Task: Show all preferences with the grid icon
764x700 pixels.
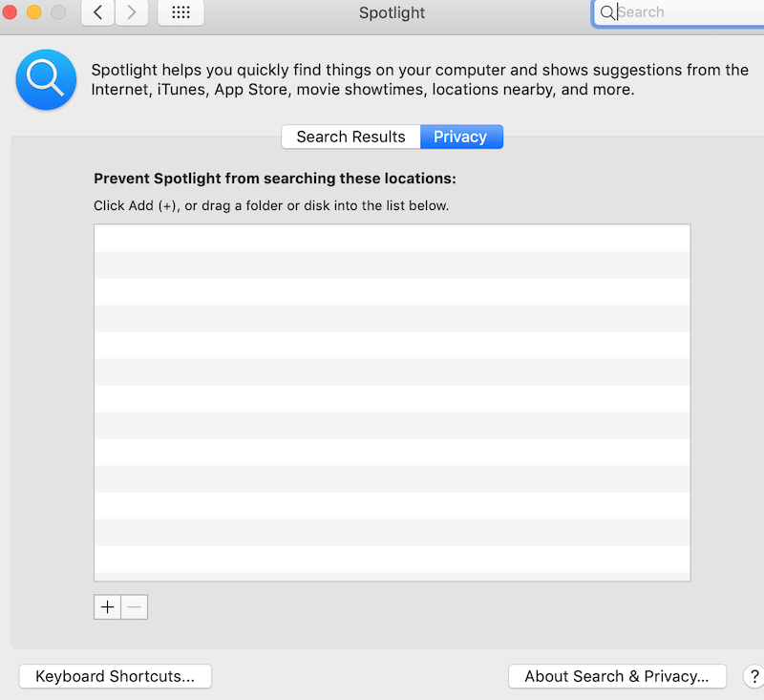Action: (180, 12)
